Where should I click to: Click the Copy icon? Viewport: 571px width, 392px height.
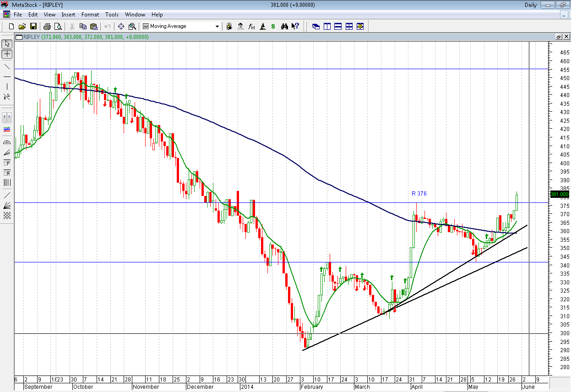(83, 27)
